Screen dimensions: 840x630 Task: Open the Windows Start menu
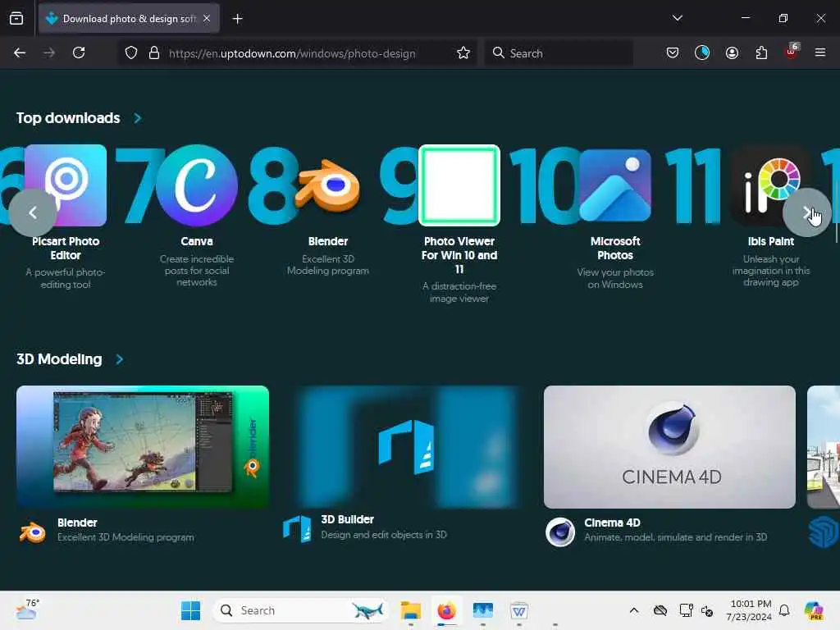coord(190,610)
